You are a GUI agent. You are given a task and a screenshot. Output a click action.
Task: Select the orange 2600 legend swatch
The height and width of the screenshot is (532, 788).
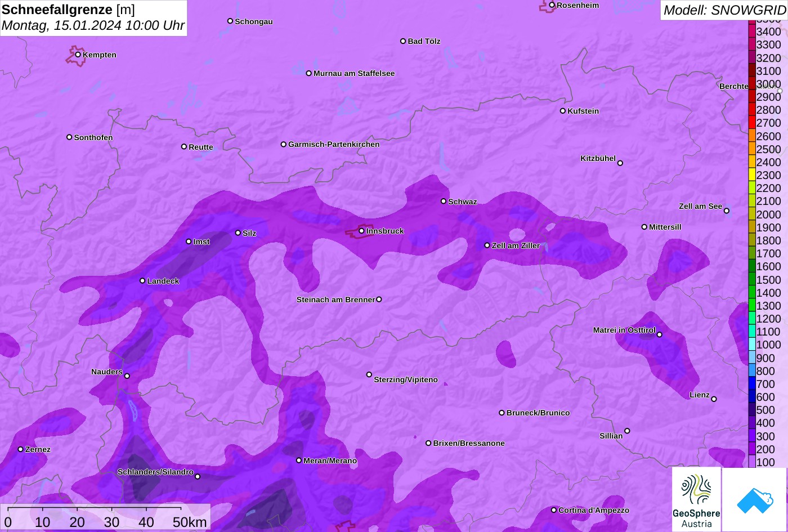pos(751,136)
